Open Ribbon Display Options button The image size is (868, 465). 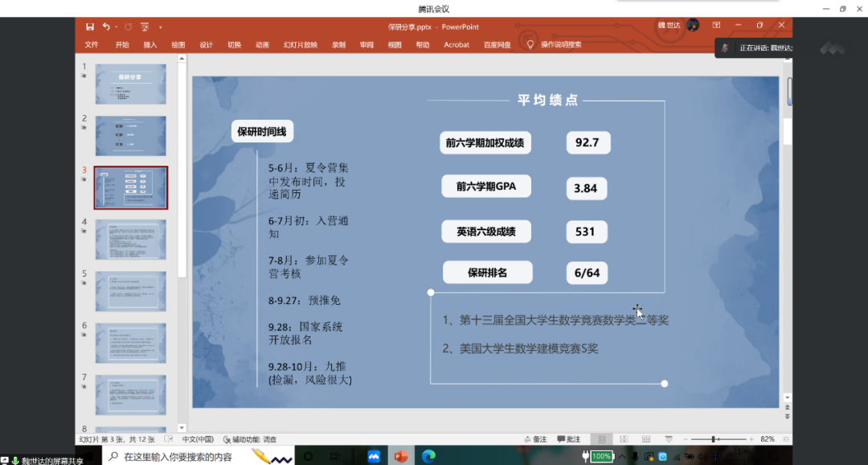716,27
